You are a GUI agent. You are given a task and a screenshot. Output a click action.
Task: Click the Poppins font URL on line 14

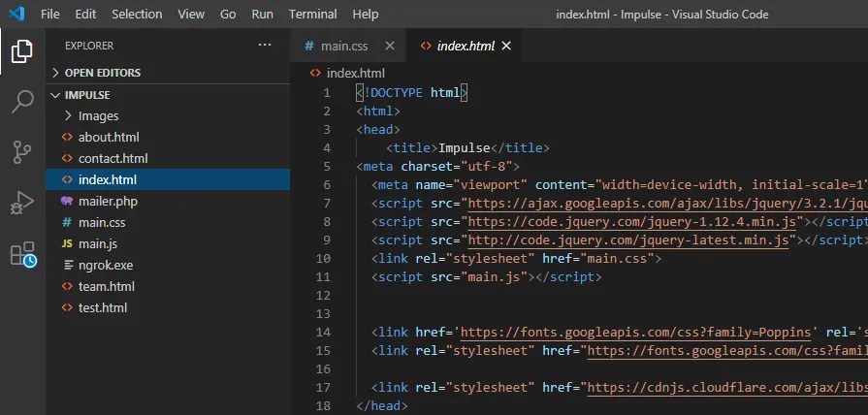point(635,333)
